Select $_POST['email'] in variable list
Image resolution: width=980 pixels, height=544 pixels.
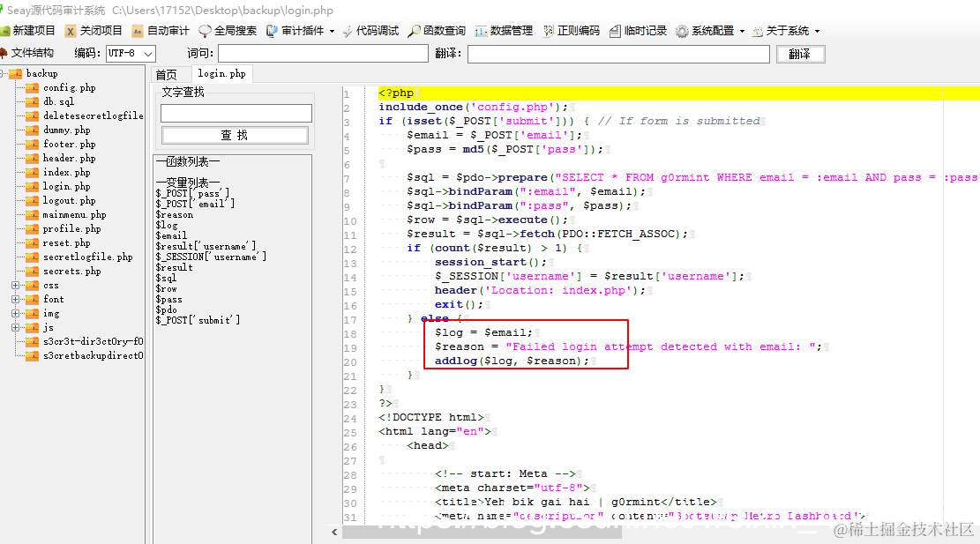click(195, 204)
